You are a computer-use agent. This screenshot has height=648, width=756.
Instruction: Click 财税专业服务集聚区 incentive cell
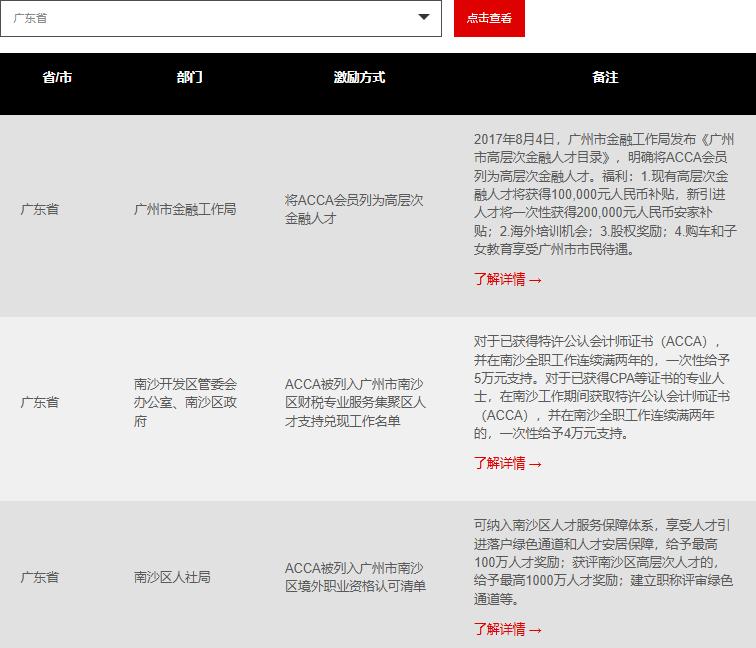click(x=355, y=403)
